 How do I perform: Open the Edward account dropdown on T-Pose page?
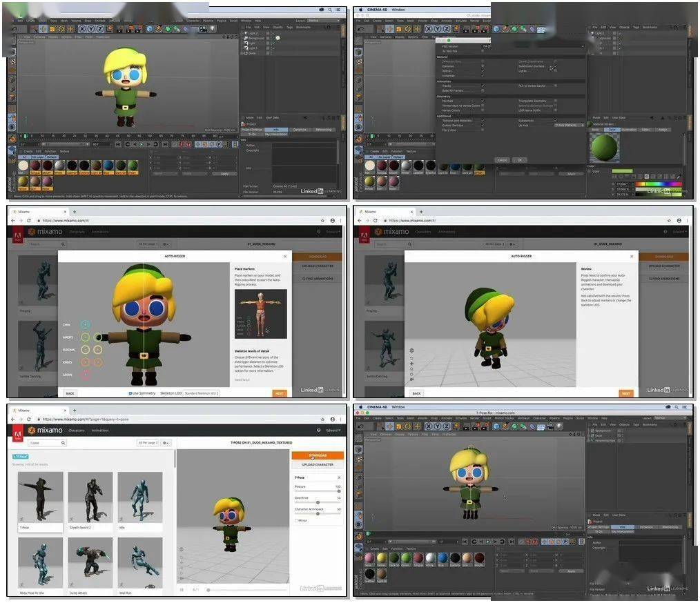click(333, 431)
